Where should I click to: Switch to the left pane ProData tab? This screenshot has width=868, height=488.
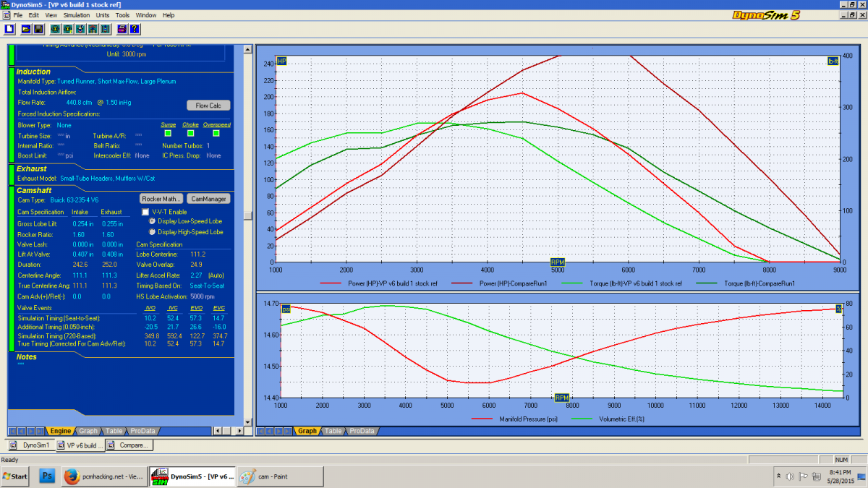(x=144, y=431)
